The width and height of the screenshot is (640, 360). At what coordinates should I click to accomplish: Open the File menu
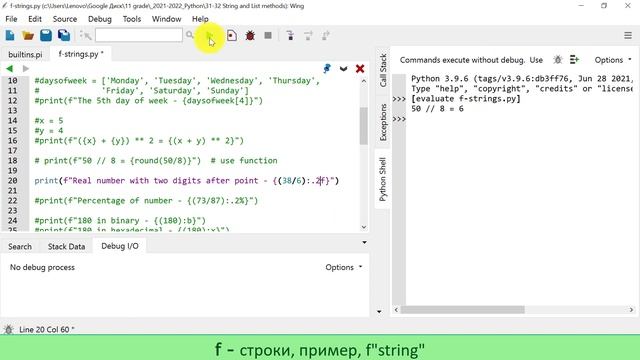[11, 19]
